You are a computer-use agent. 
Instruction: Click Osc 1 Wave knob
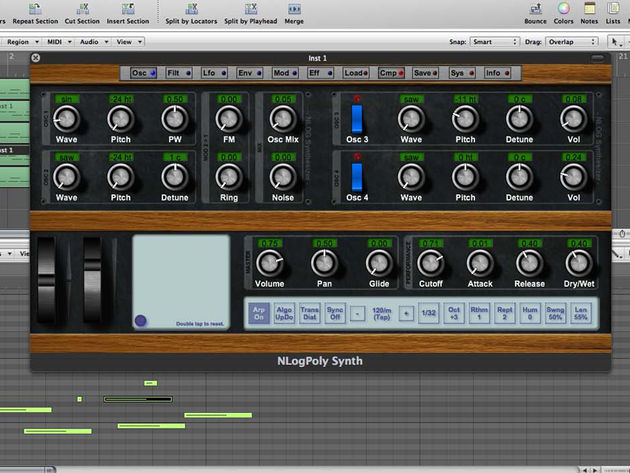tap(66, 119)
